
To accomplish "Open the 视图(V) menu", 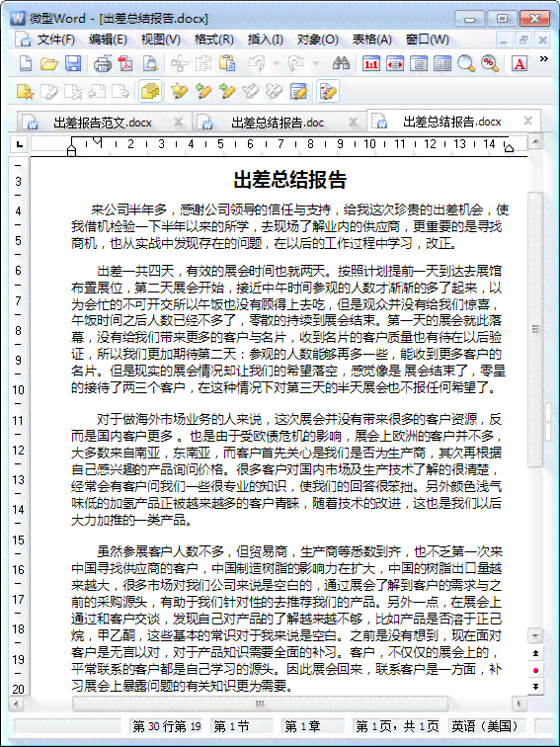I will click(x=160, y=40).
